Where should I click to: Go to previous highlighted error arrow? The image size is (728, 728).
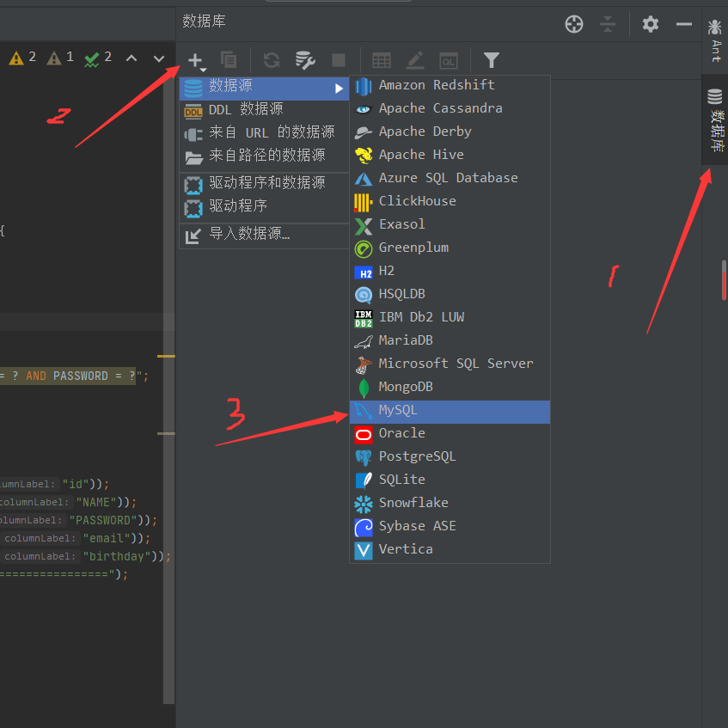click(132, 58)
